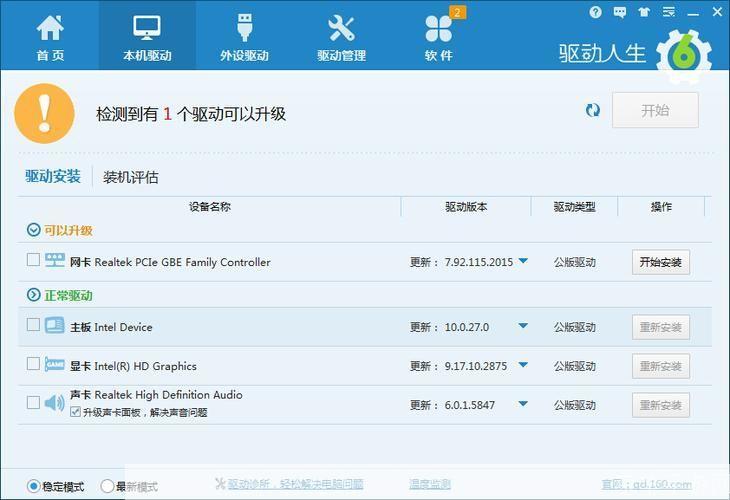This screenshot has height=500, width=730.
Task: Open the 外设驱动 tab
Action: (x=244, y=38)
